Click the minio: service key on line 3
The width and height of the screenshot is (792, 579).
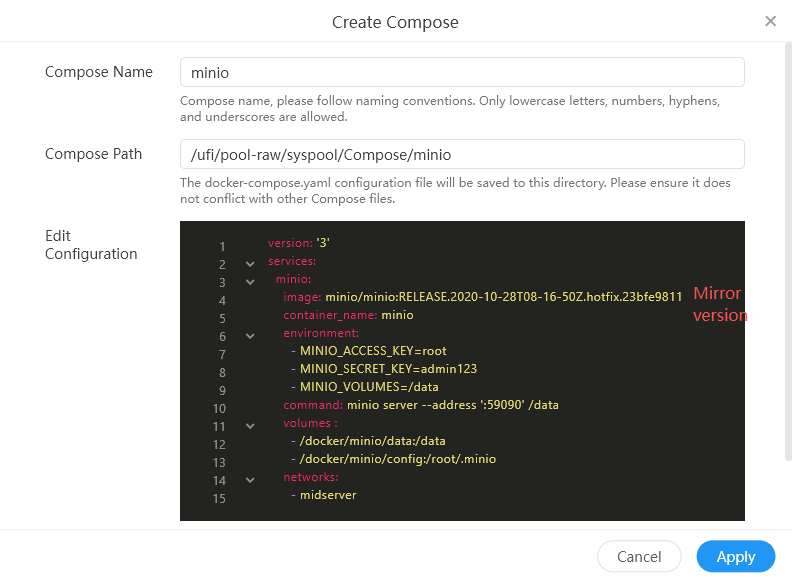point(293,279)
